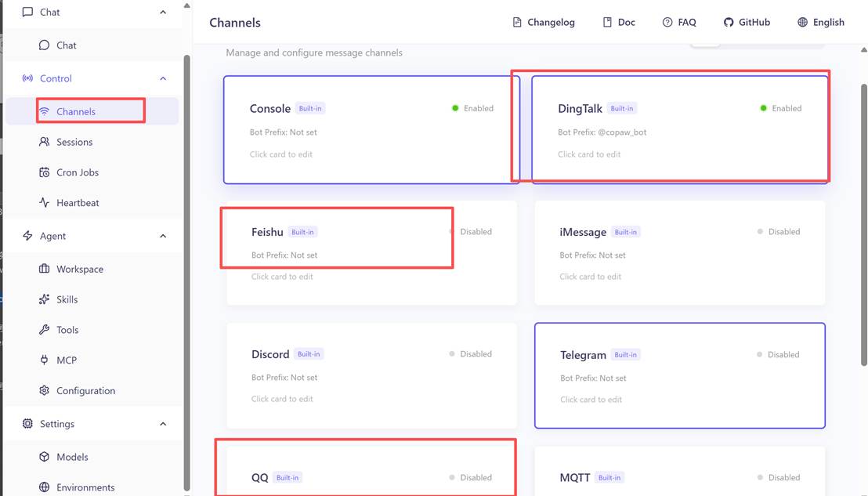Screen dimensions: 868x496
Task: Collapse the Chat section chevron
Action: click(163, 13)
